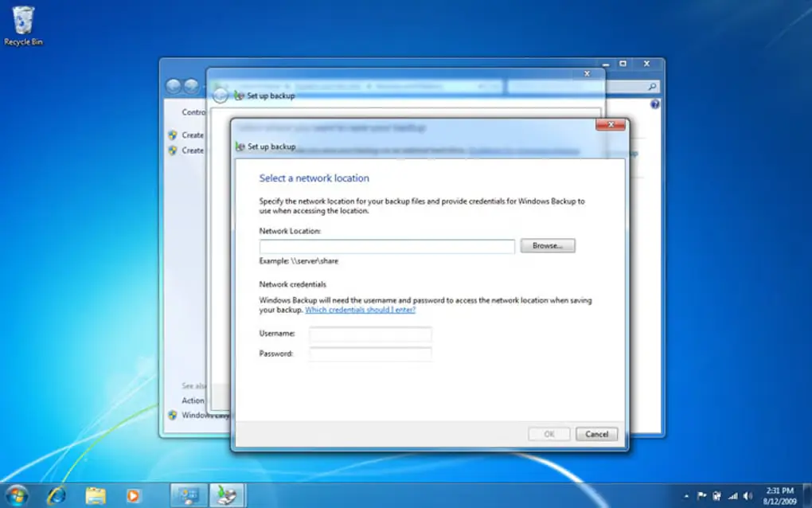Screen dimensions: 812x508
Task: Open Action Center from the sidebar
Action: [x=193, y=401]
